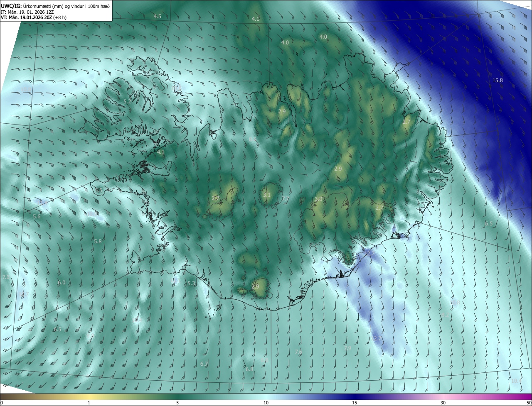The height and width of the screenshot is (406, 532).
Task: Click the 10.4 value label
Action: pyautogui.click(x=516, y=381)
